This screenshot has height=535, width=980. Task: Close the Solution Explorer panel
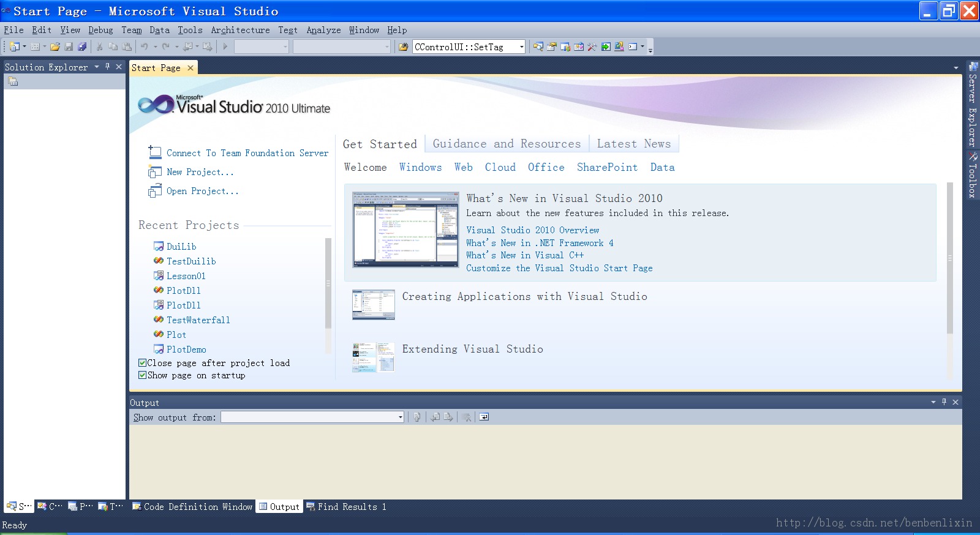point(119,67)
